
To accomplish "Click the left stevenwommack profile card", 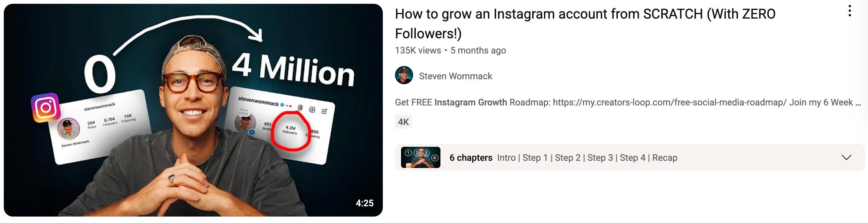I will 100,127.
